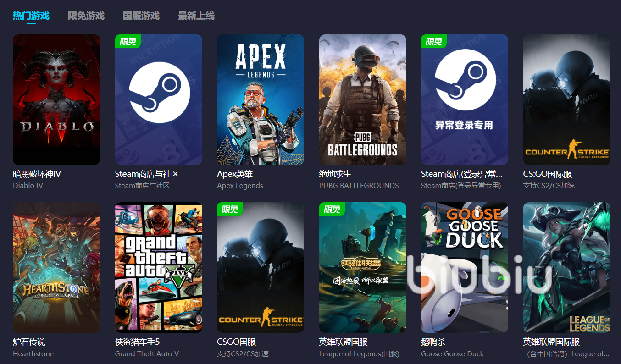Select the 国服游戏 tab

tap(141, 16)
